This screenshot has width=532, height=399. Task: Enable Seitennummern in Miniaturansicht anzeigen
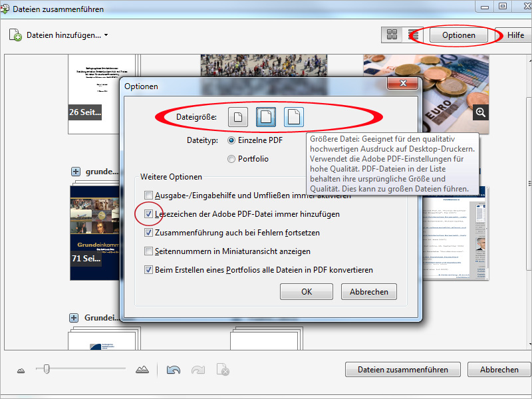(x=148, y=251)
